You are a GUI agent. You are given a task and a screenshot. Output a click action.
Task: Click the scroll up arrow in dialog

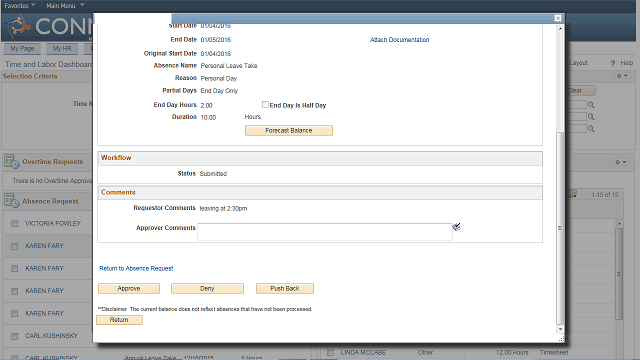(560, 29)
